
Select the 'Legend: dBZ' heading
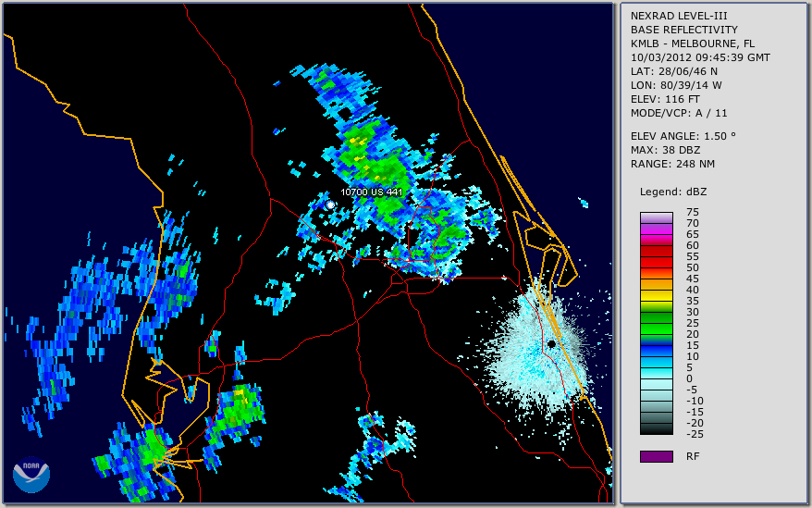[672, 192]
